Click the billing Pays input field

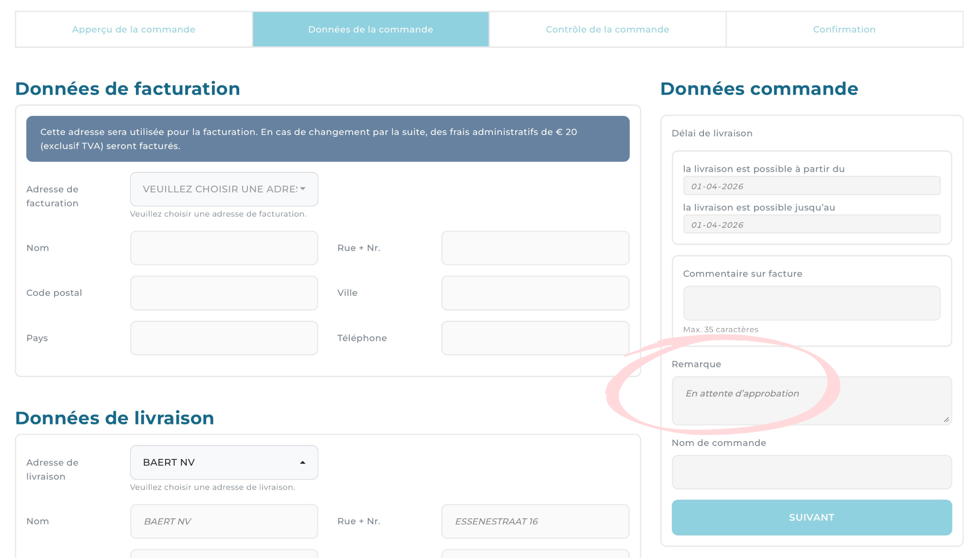pos(223,338)
